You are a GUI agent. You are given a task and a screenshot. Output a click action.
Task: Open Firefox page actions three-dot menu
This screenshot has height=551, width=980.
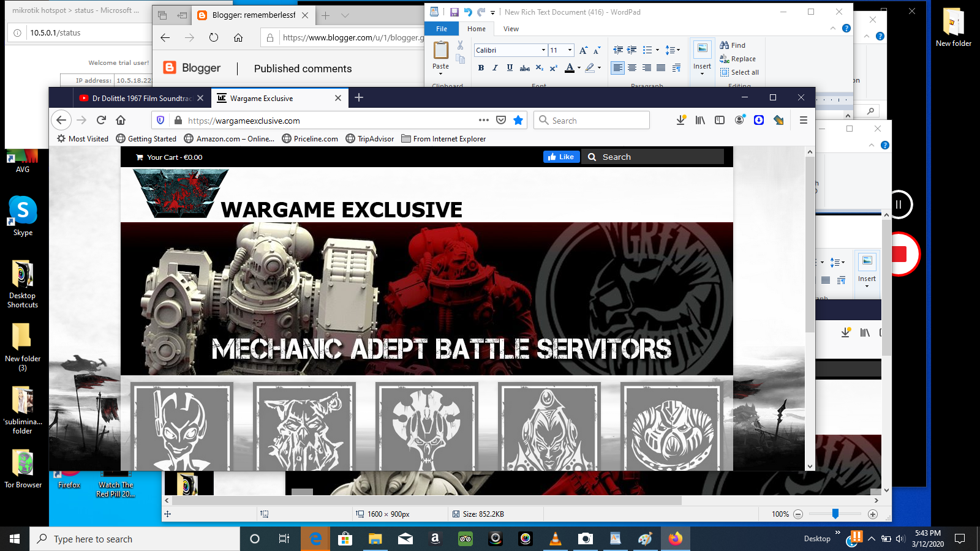(x=483, y=120)
